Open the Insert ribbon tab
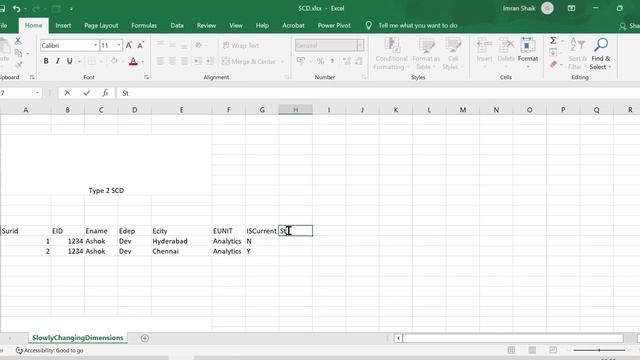Viewport: 640px width, 360px height. 63,25
